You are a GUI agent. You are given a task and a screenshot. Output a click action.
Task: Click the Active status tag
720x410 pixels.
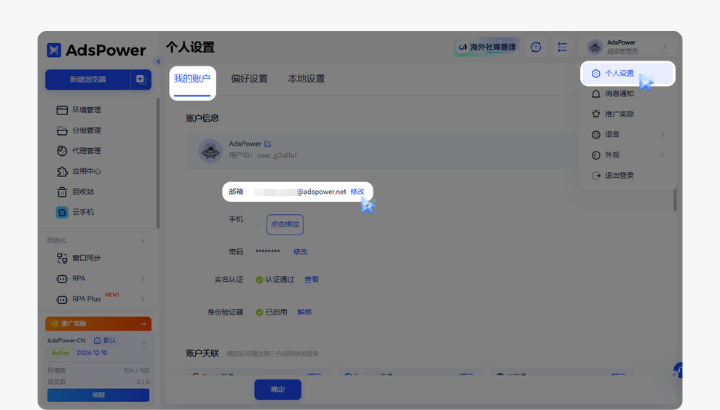(x=60, y=353)
